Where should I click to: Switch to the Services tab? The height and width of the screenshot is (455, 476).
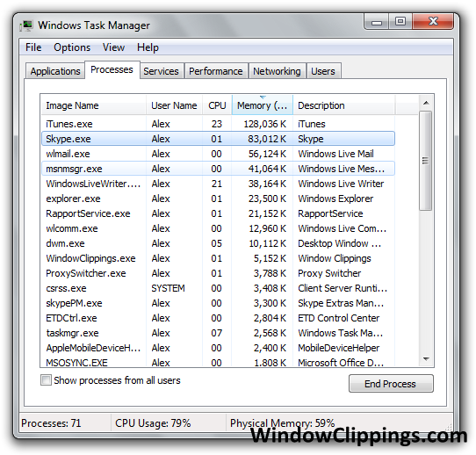tap(161, 71)
